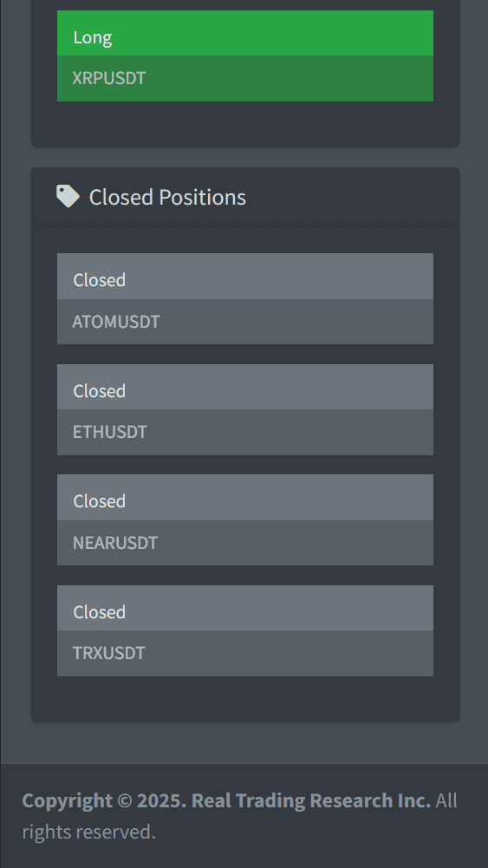The height and width of the screenshot is (868, 488).
Task: Click the rights reserved footer text
Action: coord(89,832)
